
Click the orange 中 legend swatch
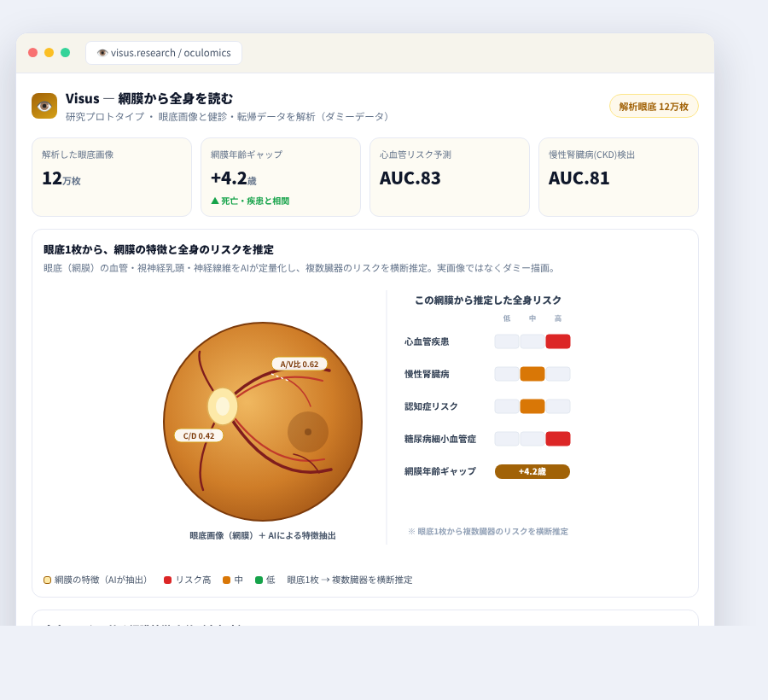226,580
